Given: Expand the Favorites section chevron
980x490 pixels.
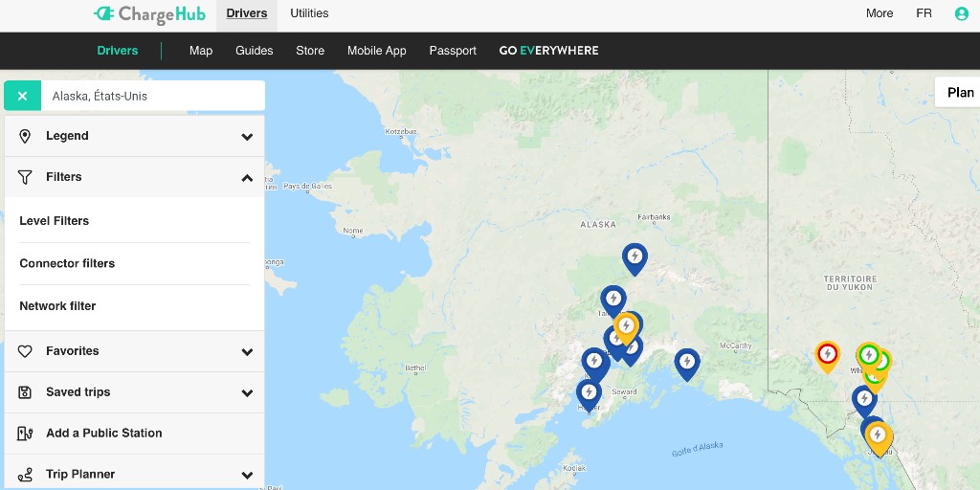Looking at the screenshot, I should 248,352.
